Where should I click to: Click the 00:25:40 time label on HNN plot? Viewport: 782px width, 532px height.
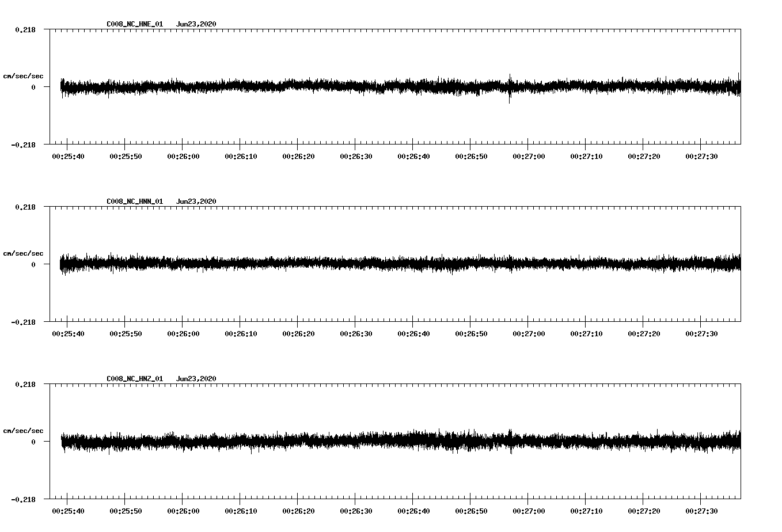pos(68,334)
